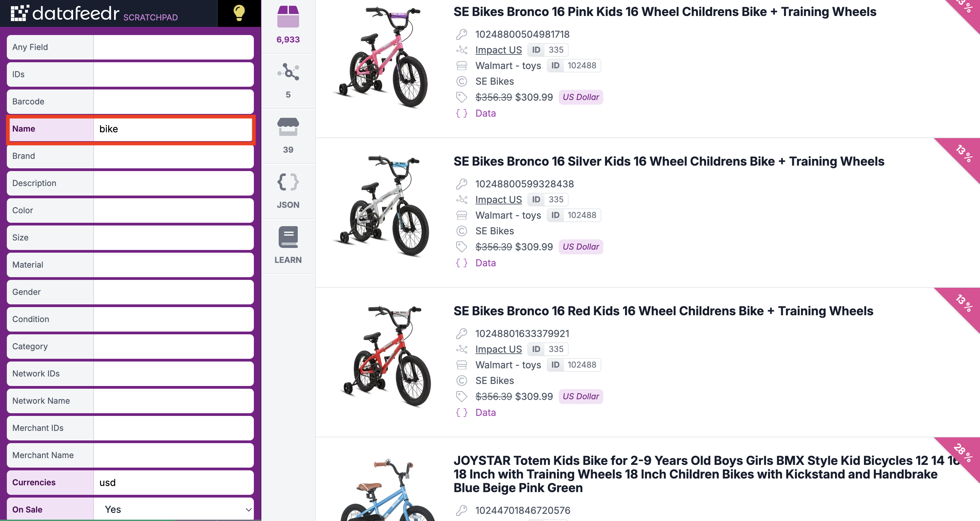Click the lightbulb tips icon

pyautogui.click(x=239, y=13)
